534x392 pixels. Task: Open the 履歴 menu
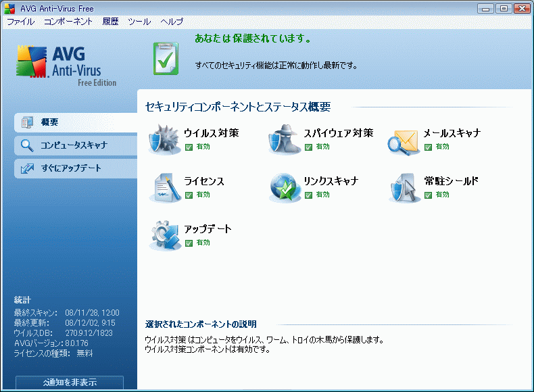coord(110,22)
